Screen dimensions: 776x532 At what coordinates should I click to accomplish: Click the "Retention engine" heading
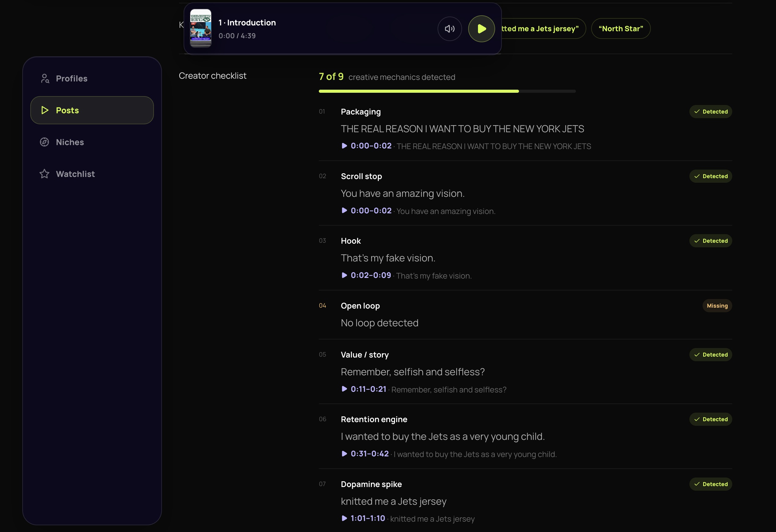click(x=374, y=419)
